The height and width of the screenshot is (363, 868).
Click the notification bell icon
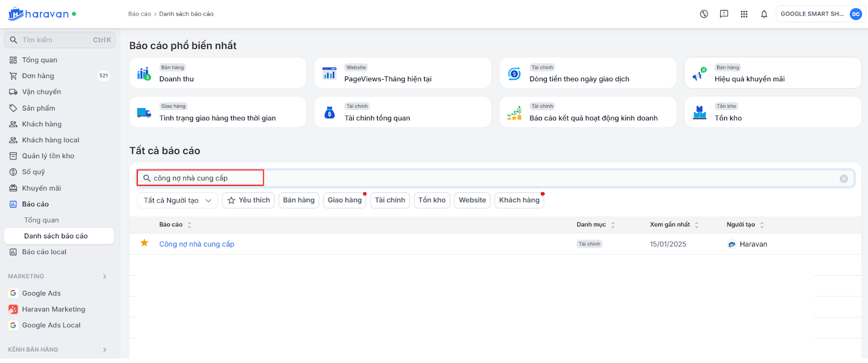pyautogui.click(x=764, y=14)
